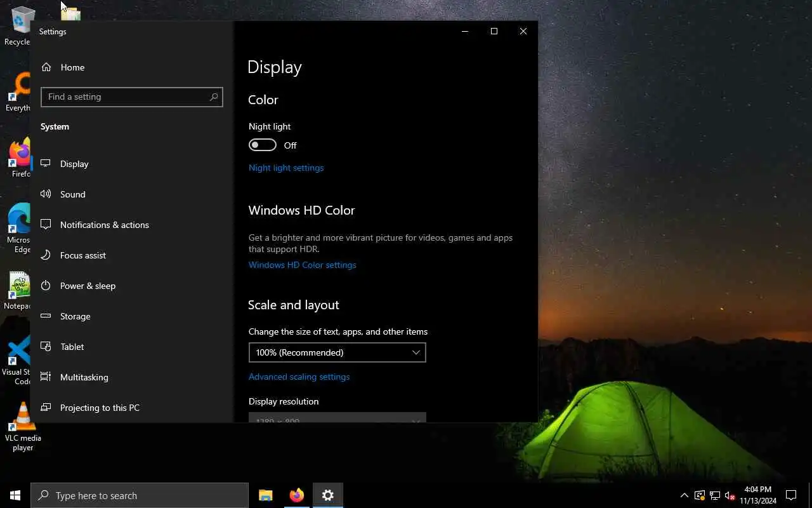The height and width of the screenshot is (508, 812).
Task: Click the Multitasking icon in sidebar
Action: coord(46,377)
